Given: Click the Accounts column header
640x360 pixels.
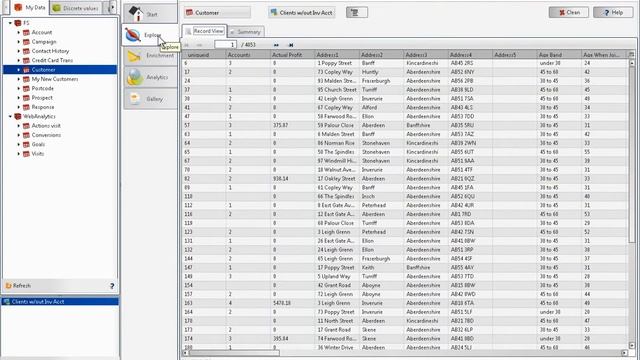Looking at the screenshot, I should pos(248,55).
